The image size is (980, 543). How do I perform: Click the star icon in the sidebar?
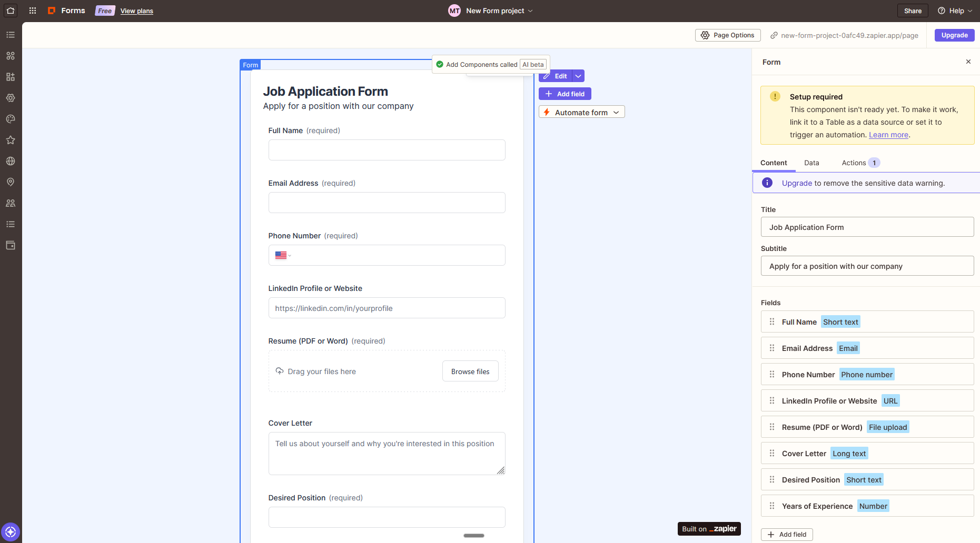pyautogui.click(x=11, y=140)
